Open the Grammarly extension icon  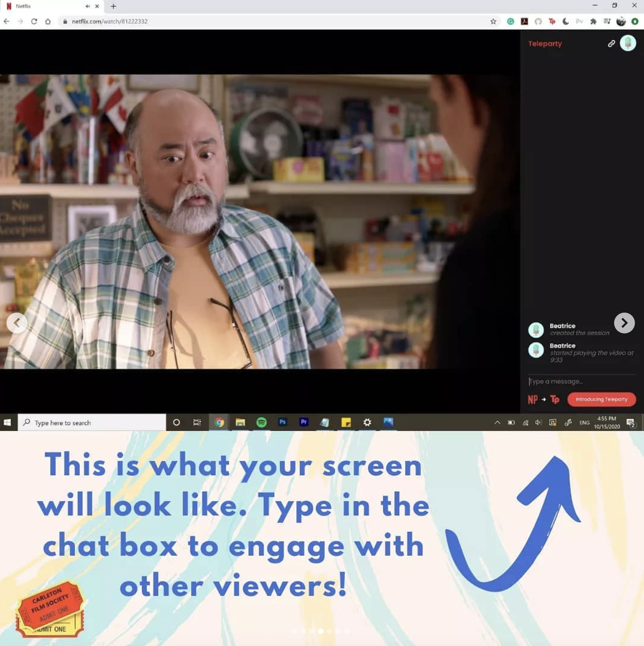coord(511,21)
